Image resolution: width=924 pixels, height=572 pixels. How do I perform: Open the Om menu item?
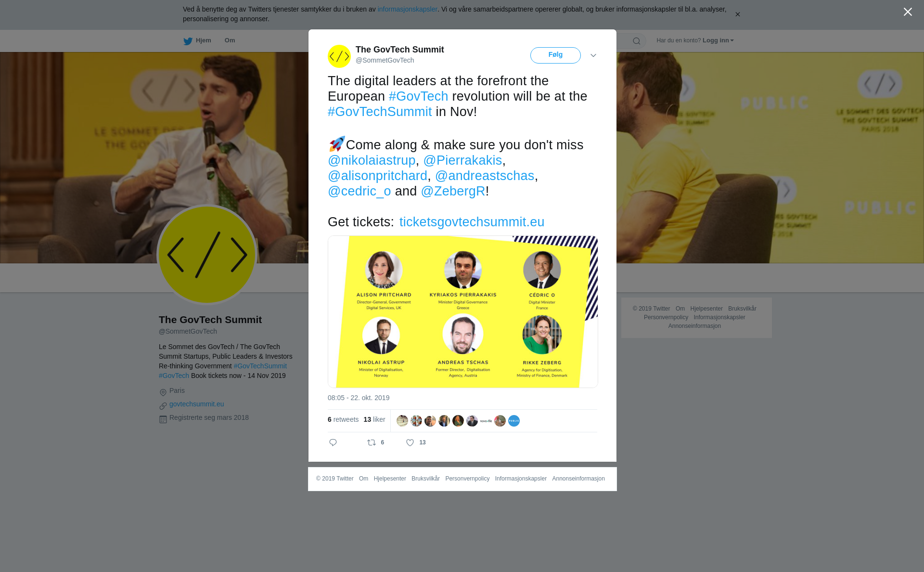point(230,40)
